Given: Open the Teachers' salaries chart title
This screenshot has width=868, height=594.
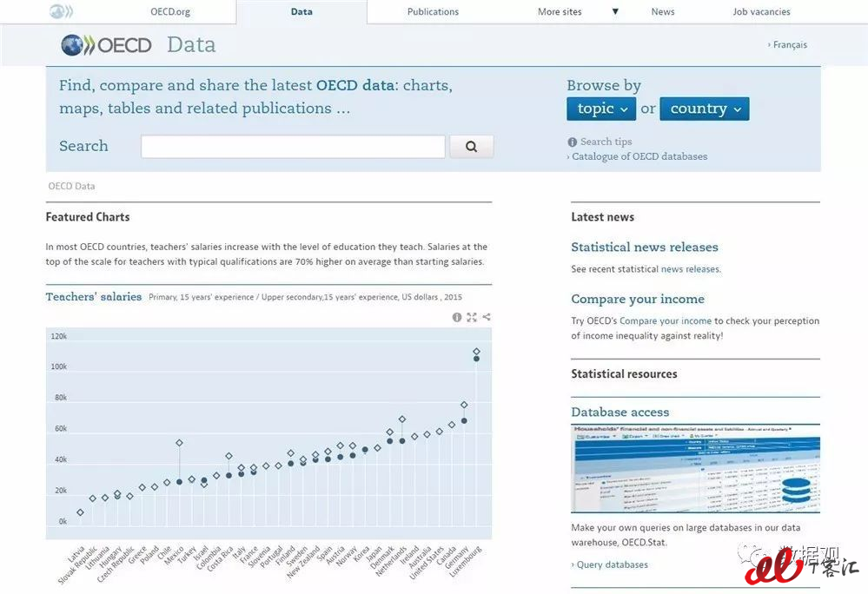Looking at the screenshot, I should click(94, 297).
